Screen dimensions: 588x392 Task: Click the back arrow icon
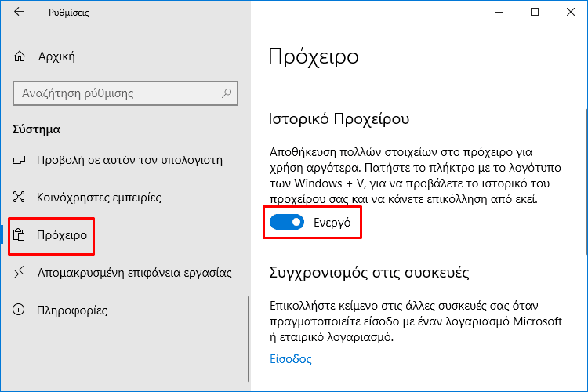(x=19, y=12)
